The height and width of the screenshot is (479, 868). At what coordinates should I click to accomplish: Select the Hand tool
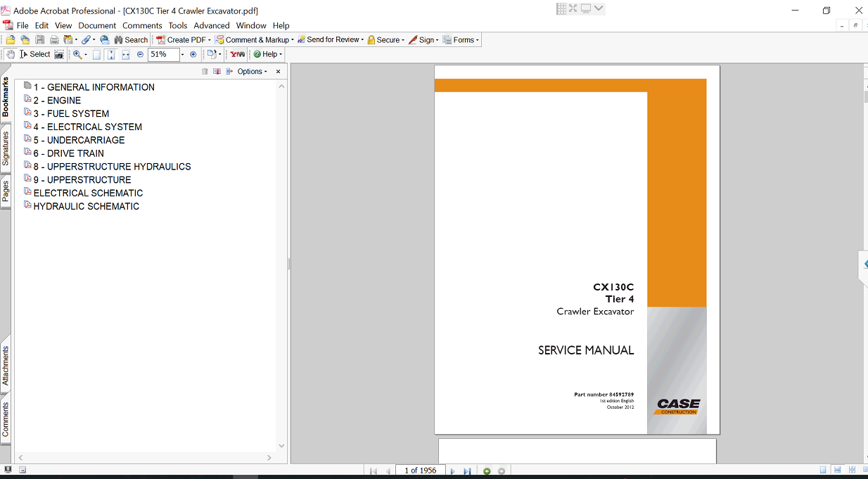pyautogui.click(x=10, y=54)
